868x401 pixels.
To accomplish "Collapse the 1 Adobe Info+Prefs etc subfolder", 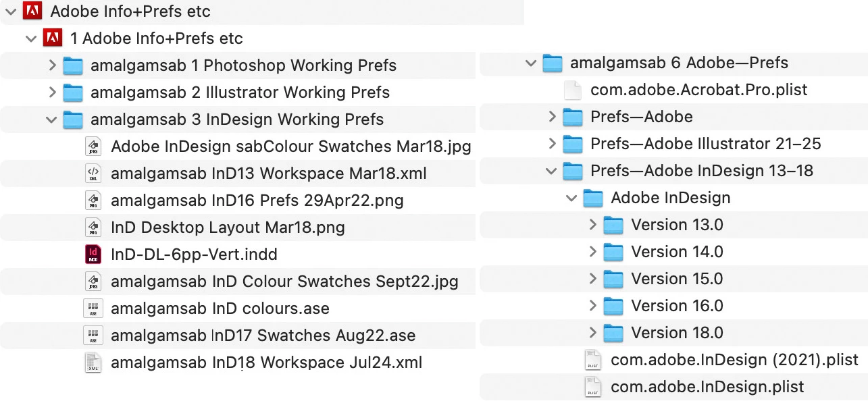I will click(31, 38).
